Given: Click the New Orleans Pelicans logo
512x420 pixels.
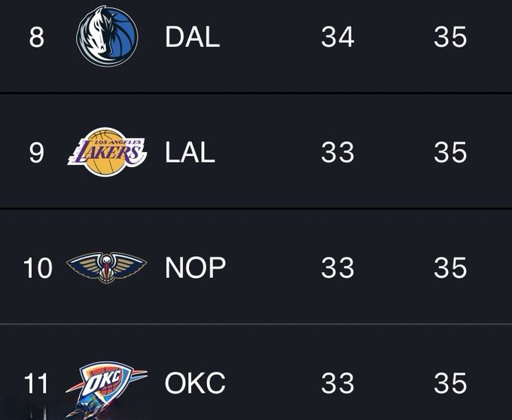Looking at the screenshot, I should (108, 268).
